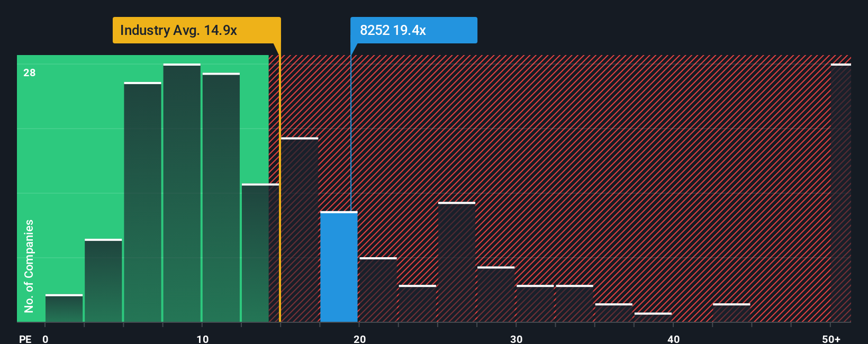Select the green bar between PE 10 and 12.5
The image size is (868, 344).
tap(221, 197)
